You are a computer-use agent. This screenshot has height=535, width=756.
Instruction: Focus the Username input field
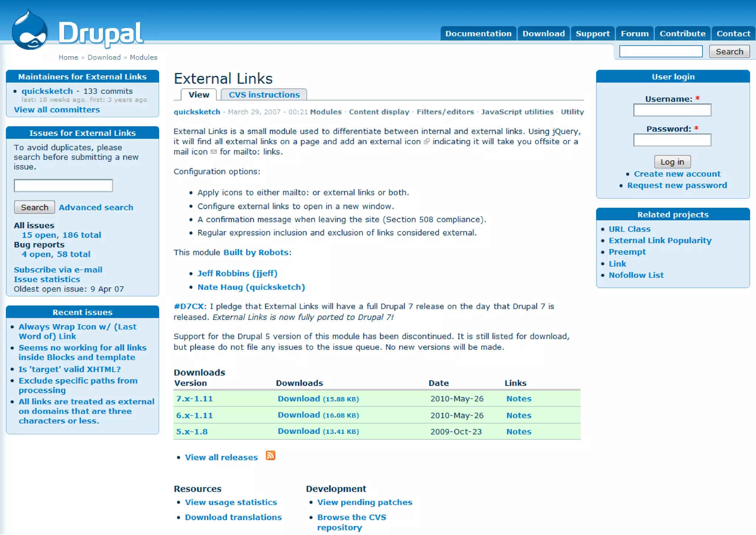672,110
